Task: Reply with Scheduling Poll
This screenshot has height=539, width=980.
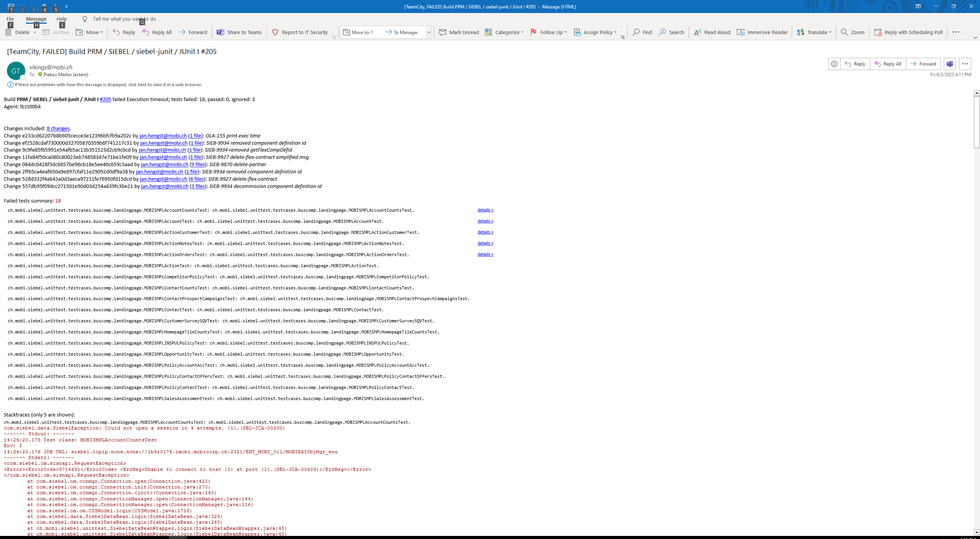Action: click(x=908, y=32)
